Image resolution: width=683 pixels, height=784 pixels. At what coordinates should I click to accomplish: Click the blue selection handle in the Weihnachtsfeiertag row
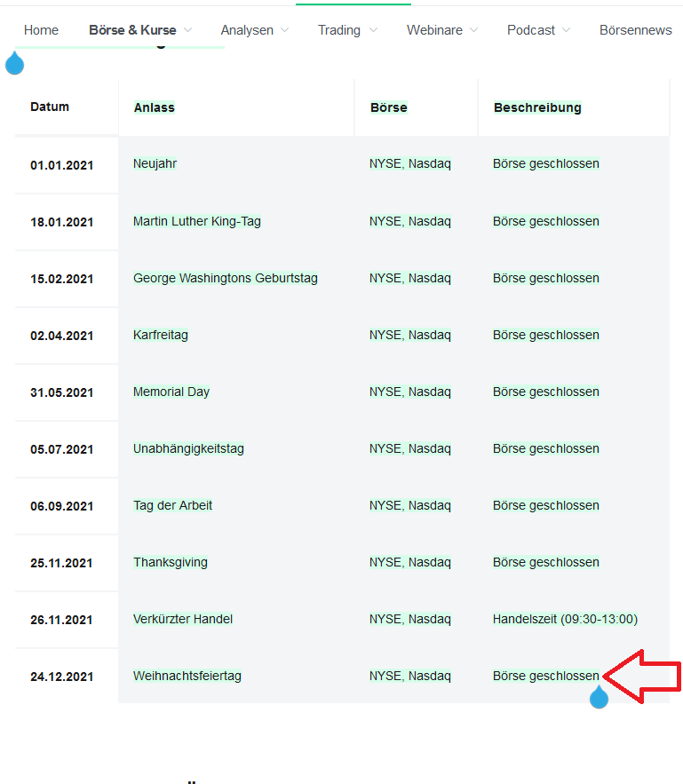pos(600,698)
